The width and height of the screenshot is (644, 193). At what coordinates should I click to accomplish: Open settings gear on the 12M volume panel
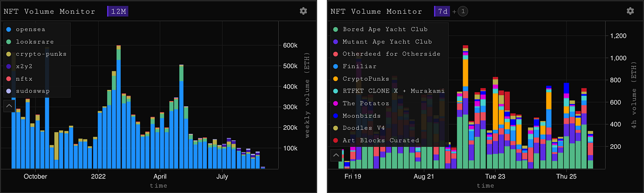[x=303, y=11]
